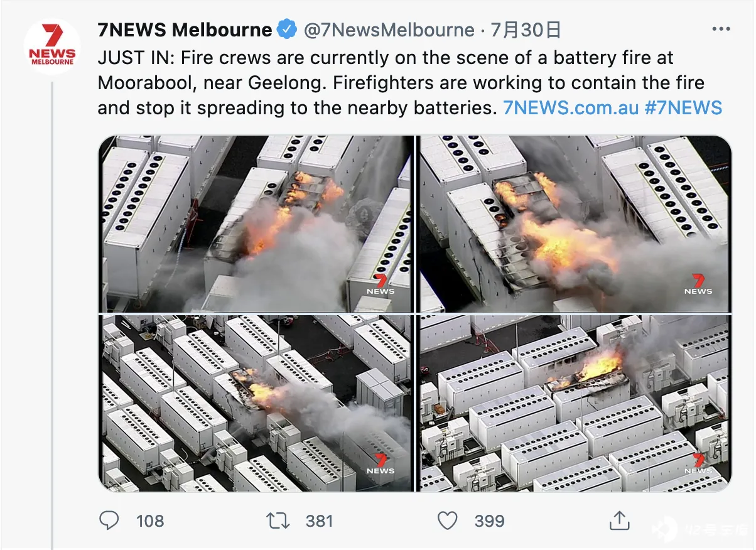This screenshot has width=756, height=550.
Task: Click the 399 likes count
Action: pos(490,520)
